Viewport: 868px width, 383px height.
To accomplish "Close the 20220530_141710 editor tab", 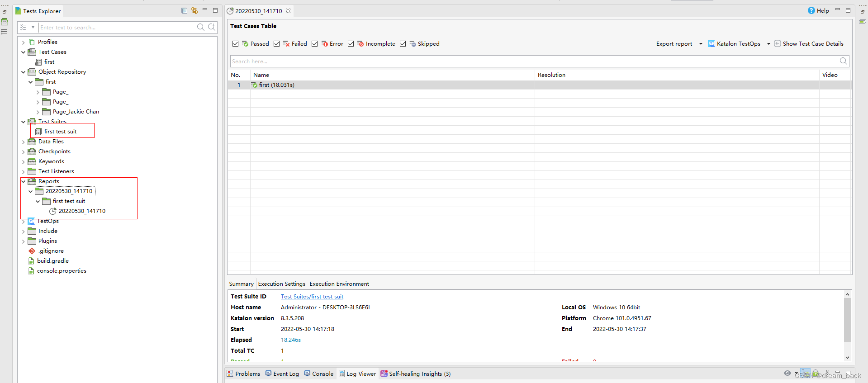I will pos(288,11).
